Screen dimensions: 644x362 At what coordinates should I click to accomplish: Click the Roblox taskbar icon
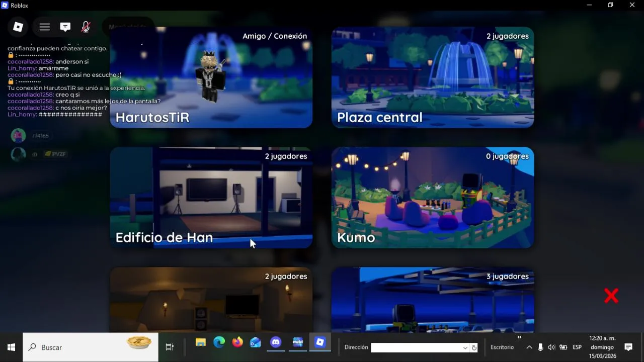[320, 343]
